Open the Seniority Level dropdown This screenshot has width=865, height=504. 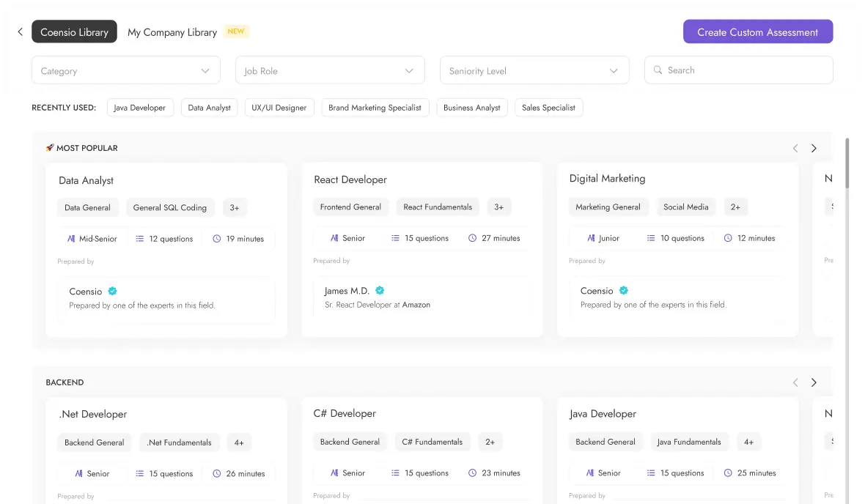tap(534, 71)
